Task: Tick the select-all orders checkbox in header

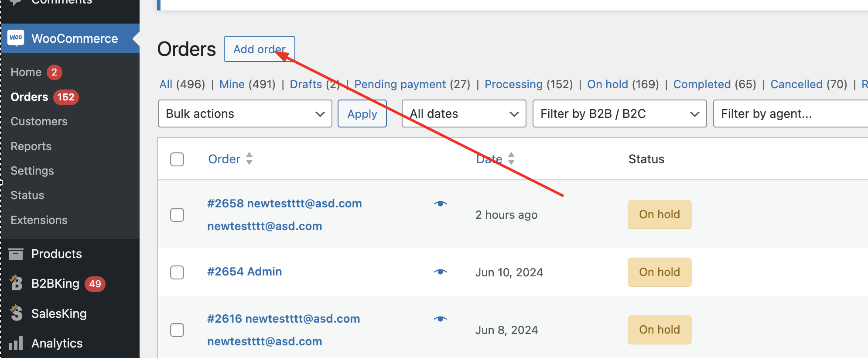Action: [x=177, y=159]
